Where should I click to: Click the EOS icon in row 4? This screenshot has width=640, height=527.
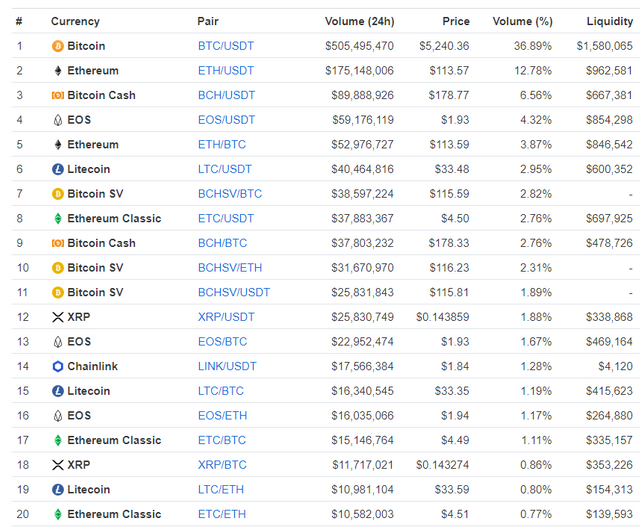tap(58, 120)
